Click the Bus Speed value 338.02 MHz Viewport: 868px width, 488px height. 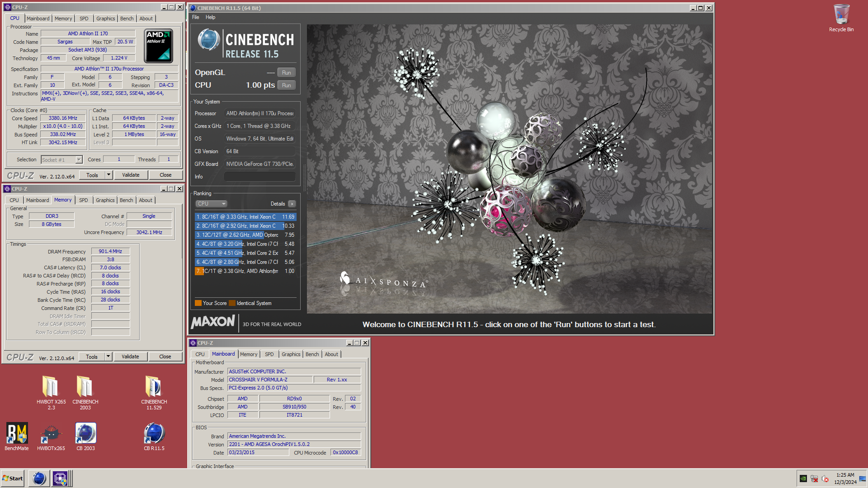[x=63, y=135]
